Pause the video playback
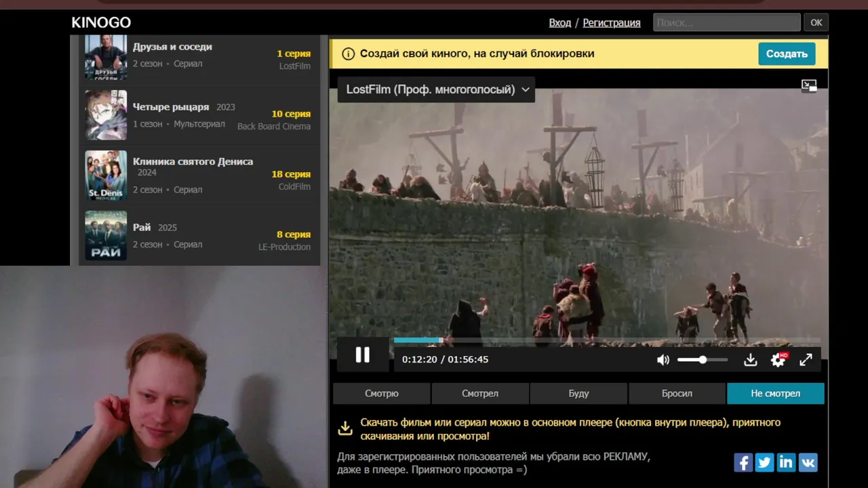This screenshot has height=488, width=868. 363,355
